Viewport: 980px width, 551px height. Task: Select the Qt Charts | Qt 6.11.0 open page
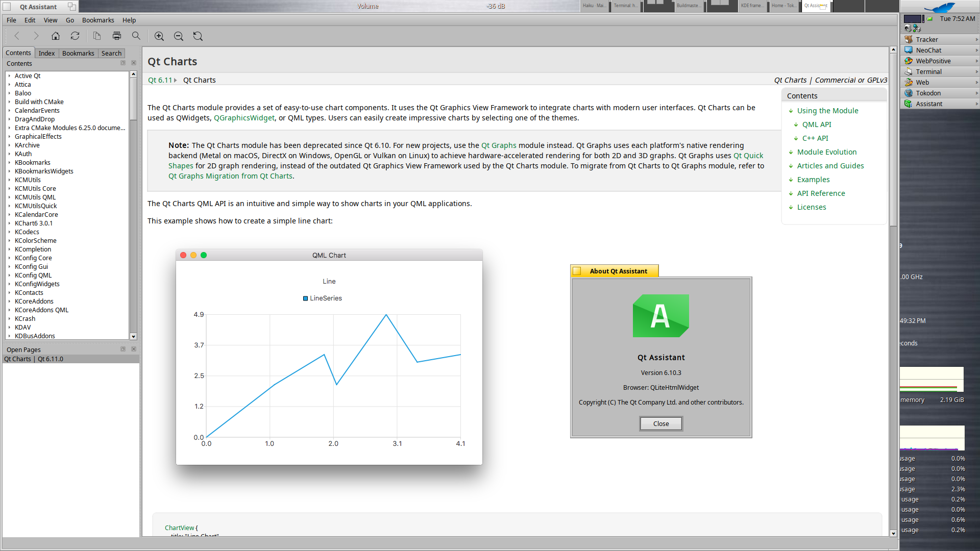point(71,359)
